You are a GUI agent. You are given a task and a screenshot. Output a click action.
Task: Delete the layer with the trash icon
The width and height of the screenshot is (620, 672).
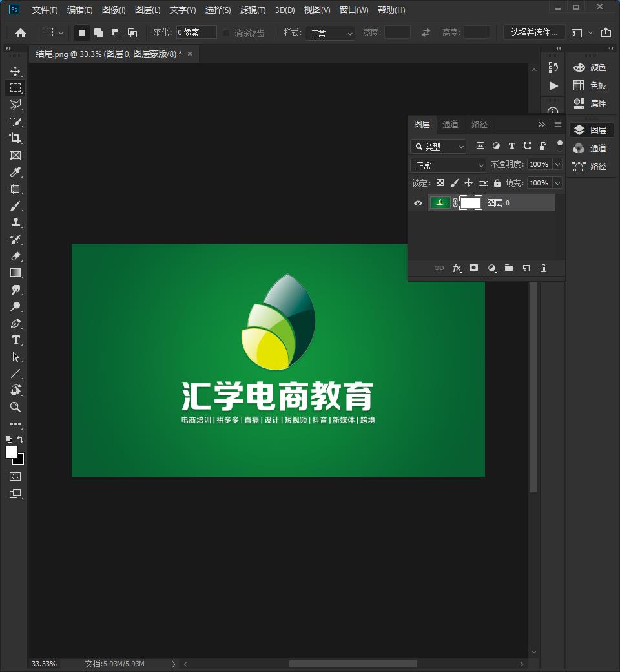[x=543, y=268]
